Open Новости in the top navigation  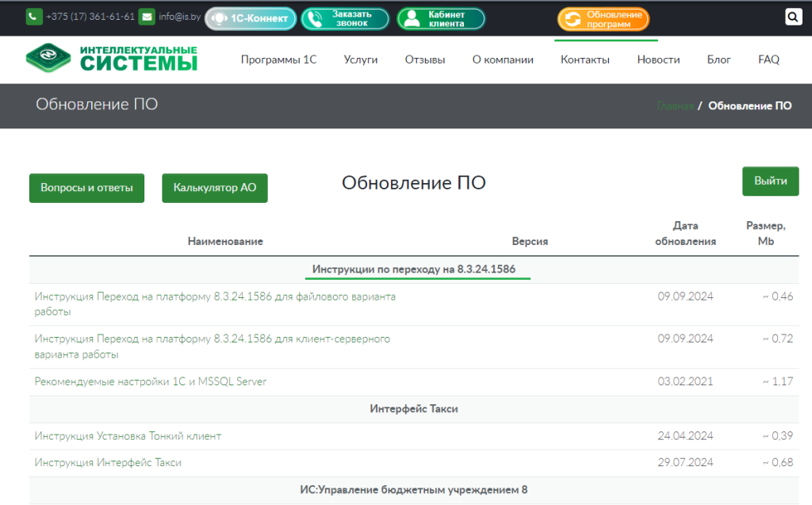[x=658, y=59]
